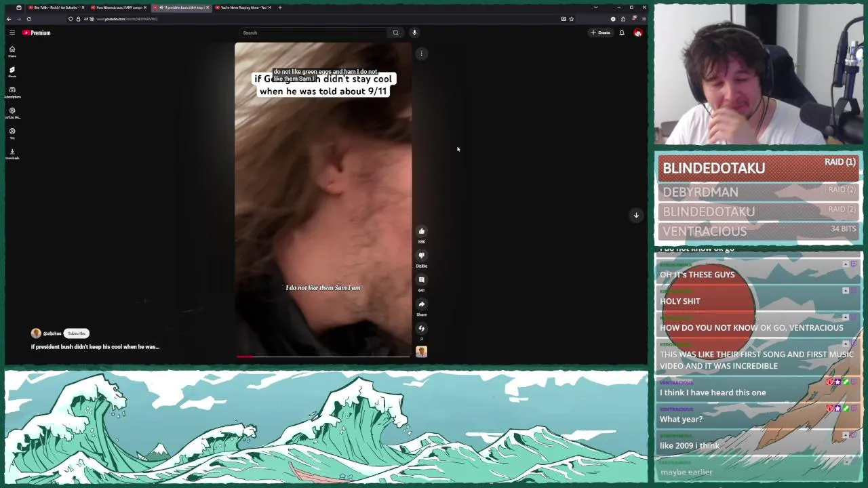
Task: Open the Short's 641 comments
Action: [x=421, y=280]
